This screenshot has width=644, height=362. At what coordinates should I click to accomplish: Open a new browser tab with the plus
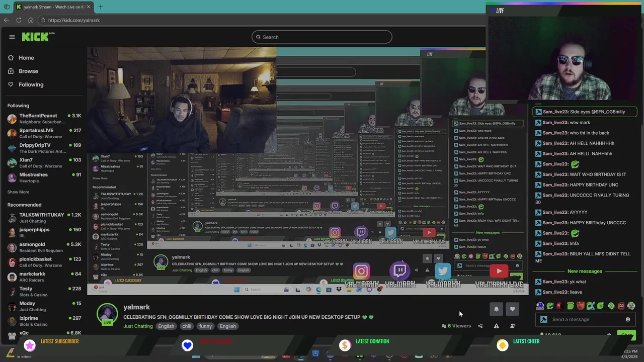100,7
